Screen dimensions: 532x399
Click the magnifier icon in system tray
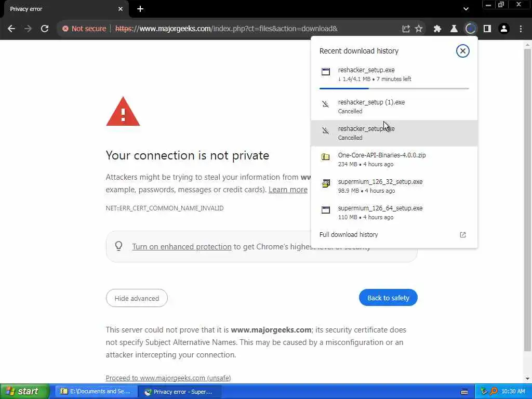click(x=494, y=391)
